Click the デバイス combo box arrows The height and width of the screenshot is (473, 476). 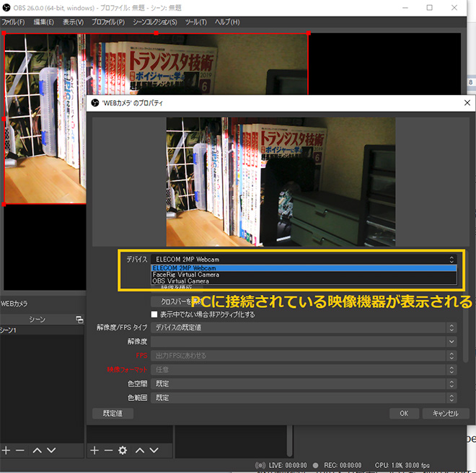pyautogui.click(x=451, y=260)
